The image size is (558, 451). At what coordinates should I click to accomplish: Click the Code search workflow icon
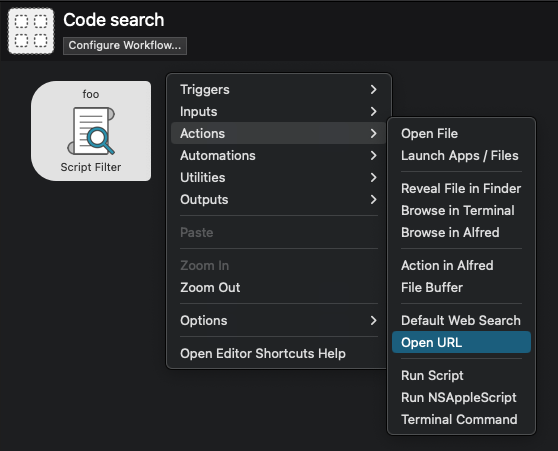31,31
